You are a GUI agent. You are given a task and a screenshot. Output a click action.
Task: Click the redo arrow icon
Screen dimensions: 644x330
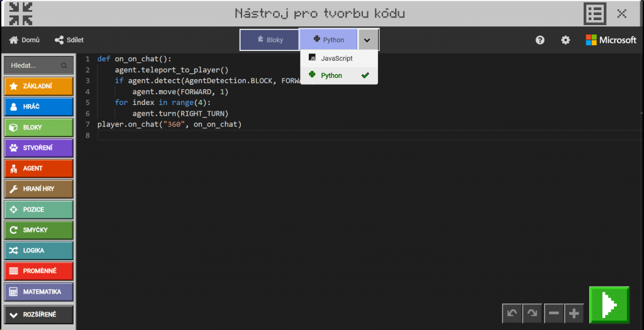(533, 313)
